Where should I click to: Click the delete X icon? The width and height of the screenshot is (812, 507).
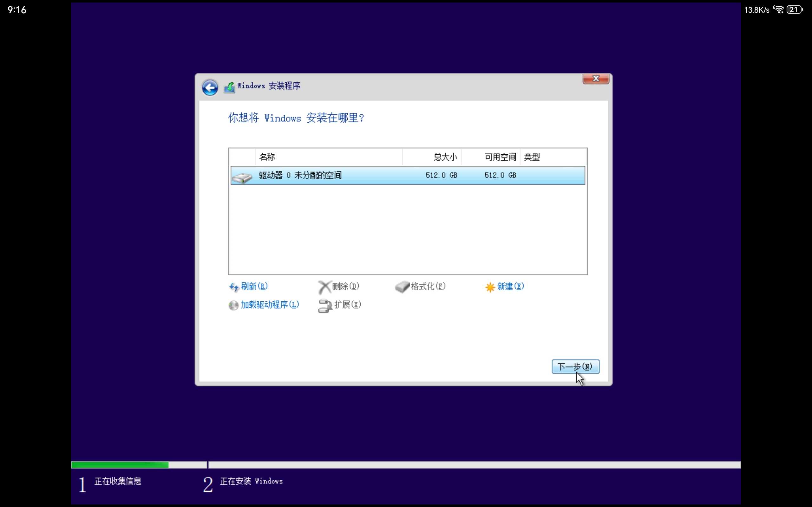tap(324, 287)
